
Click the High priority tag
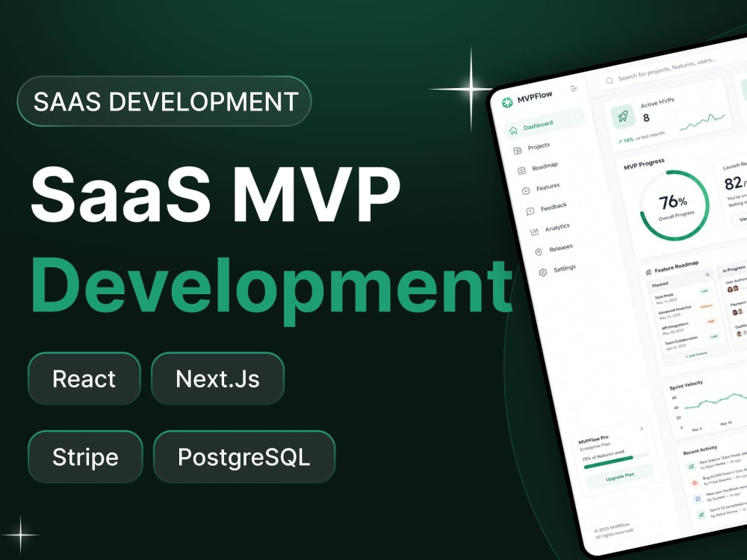click(x=711, y=321)
